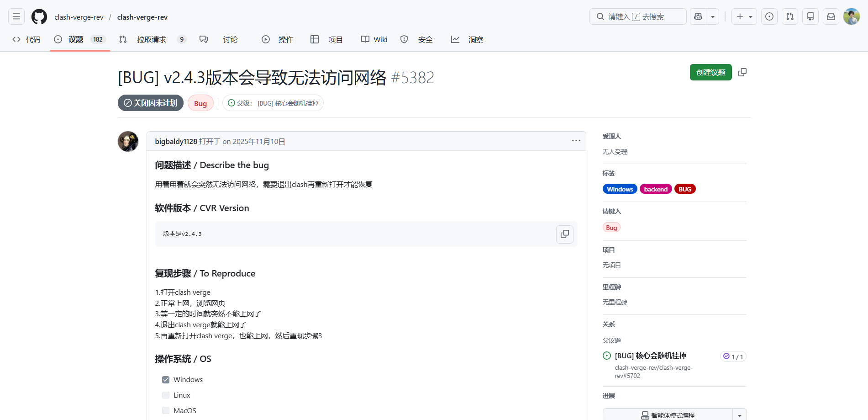Image resolution: width=868 pixels, height=420 pixels.
Task: Copy the issue link next to 创建议题
Action: tap(742, 72)
